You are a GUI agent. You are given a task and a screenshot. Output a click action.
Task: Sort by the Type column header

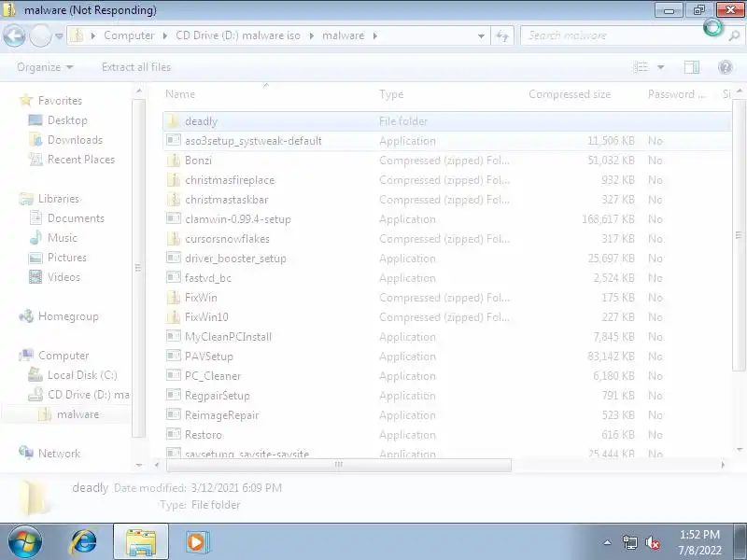coord(391,94)
